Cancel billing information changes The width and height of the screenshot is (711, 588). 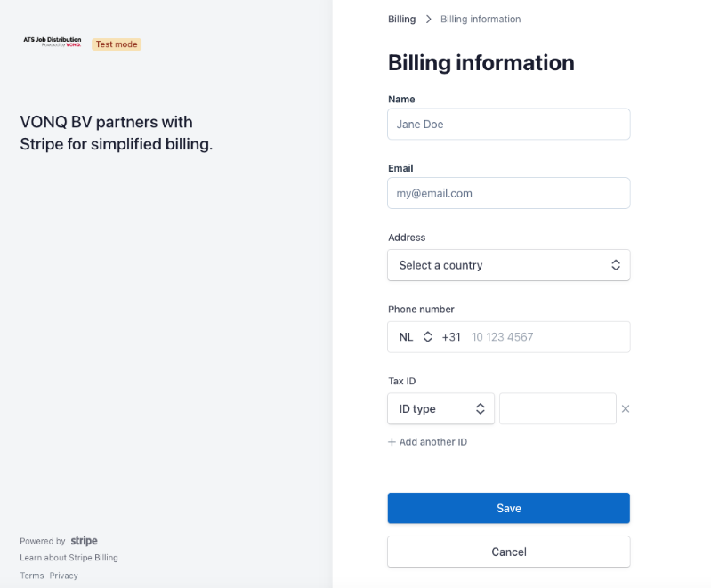pyautogui.click(x=509, y=552)
